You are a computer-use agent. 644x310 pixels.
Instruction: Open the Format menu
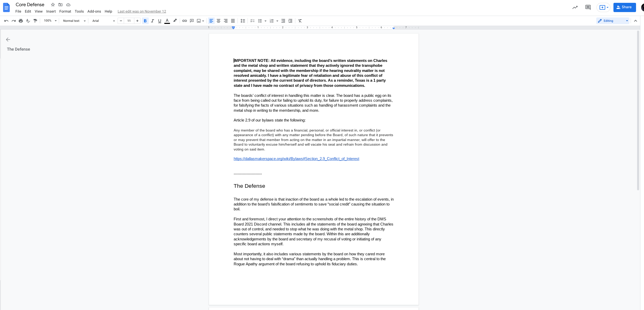(x=65, y=11)
